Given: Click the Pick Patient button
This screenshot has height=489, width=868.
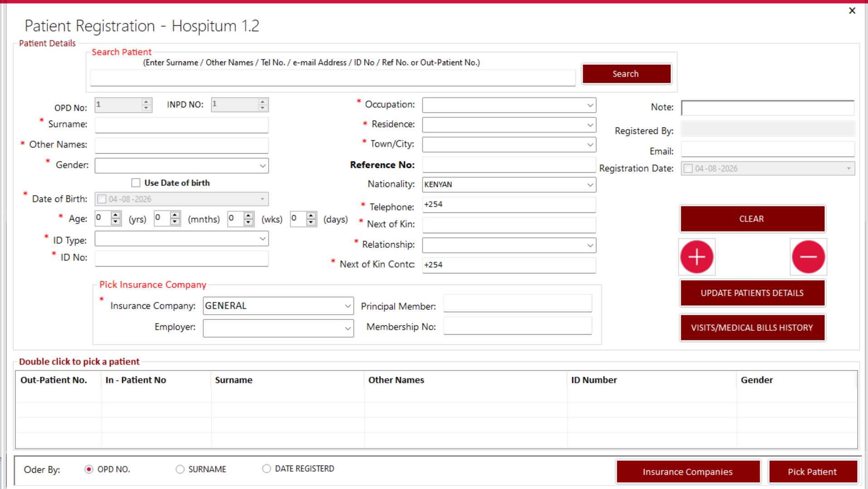Looking at the screenshot, I should [x=812, y=472].
